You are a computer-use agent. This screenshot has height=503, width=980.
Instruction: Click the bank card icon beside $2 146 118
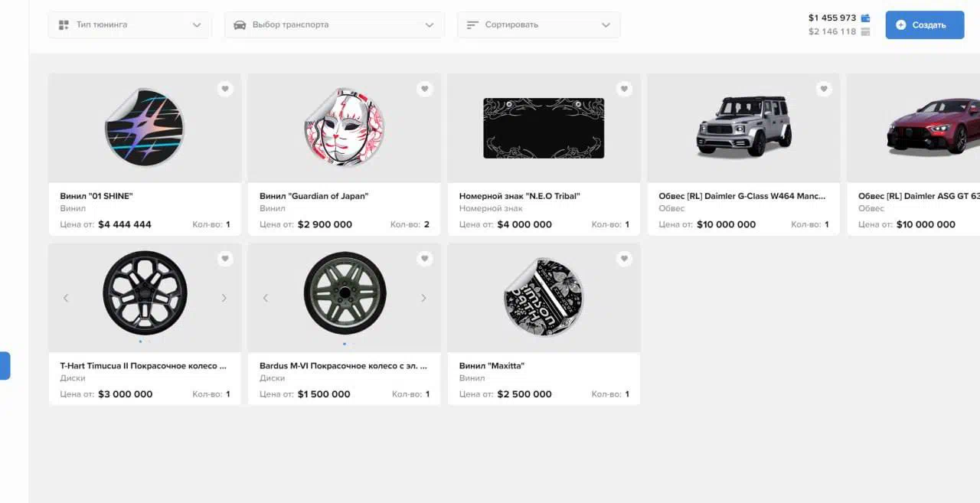[865, 31]
